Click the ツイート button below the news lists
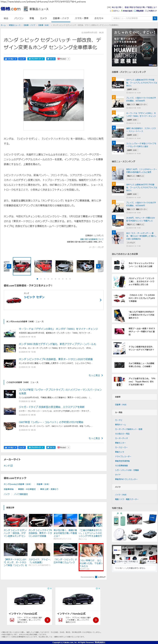 click(51, 447)
